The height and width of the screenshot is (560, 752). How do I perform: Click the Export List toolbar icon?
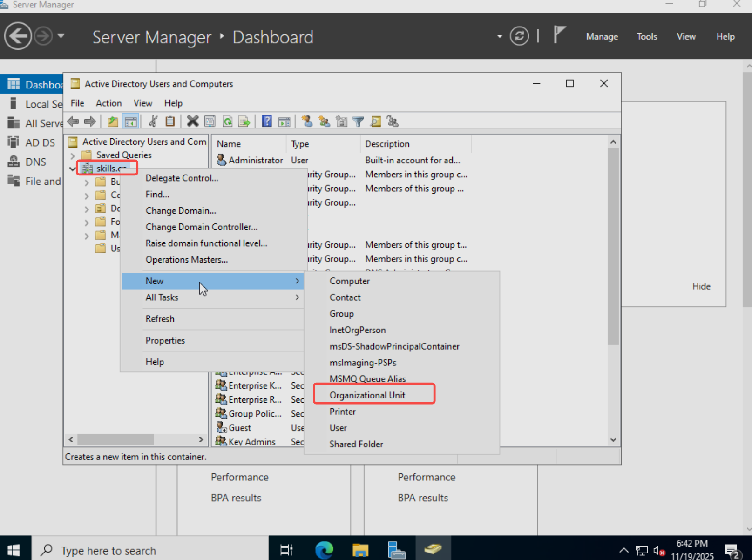[x=244, y=122]
